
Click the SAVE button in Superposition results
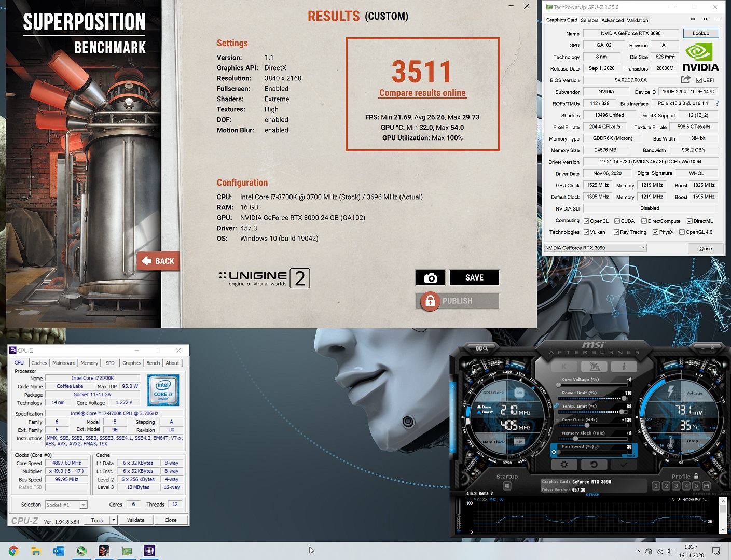(x=474, y=278)
